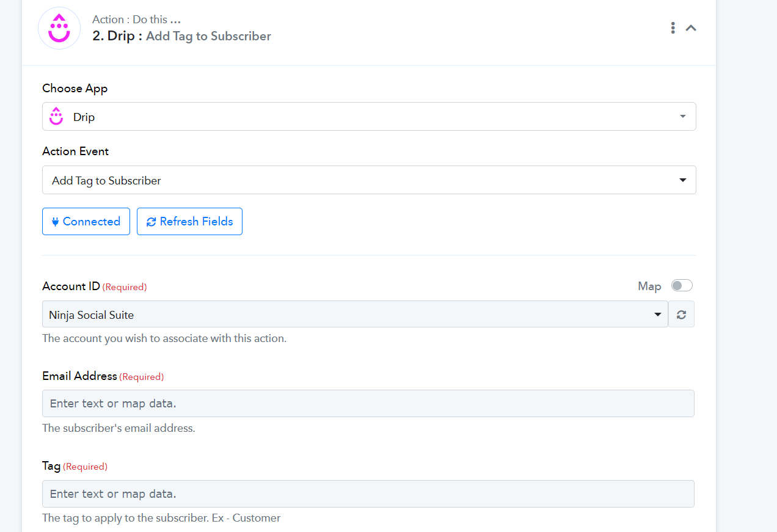
Task: Click the 'Action Event' label
Action: pos(75,151)
